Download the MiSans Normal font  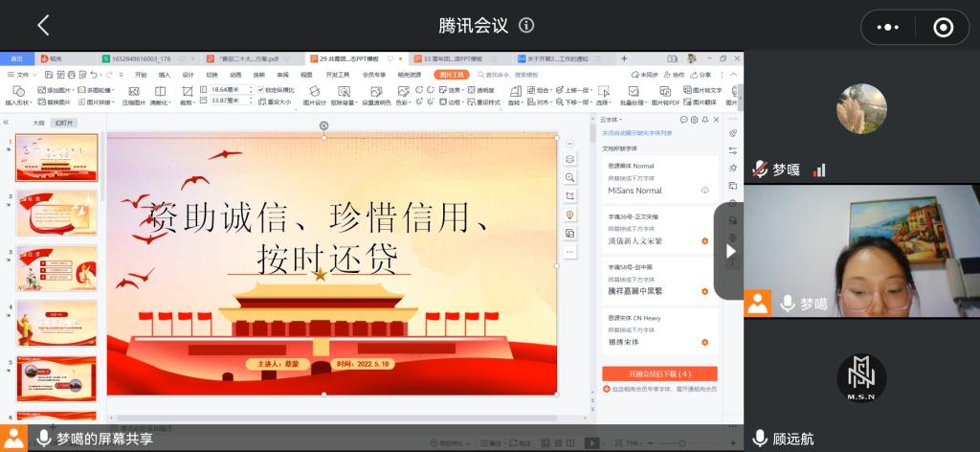click(x=705, y=191)
